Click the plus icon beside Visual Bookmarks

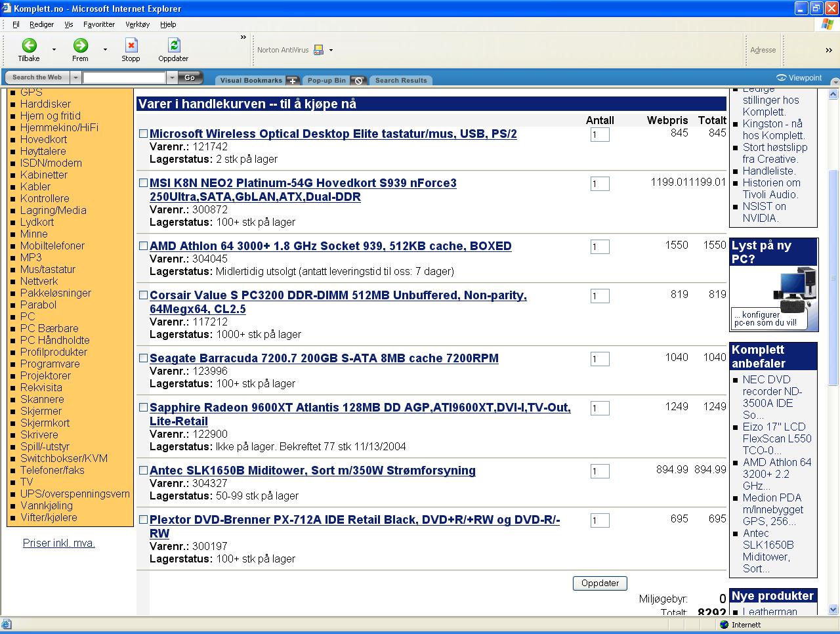coord(292,80)
